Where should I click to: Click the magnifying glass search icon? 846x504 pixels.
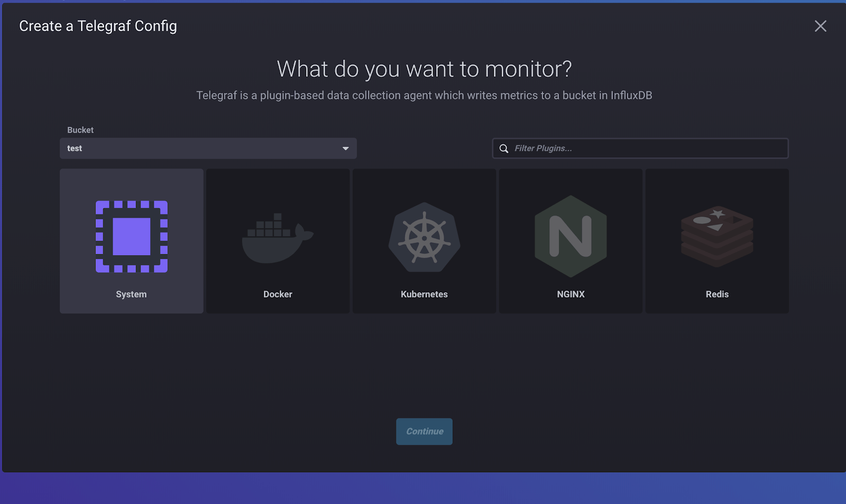tap(503, 148)
